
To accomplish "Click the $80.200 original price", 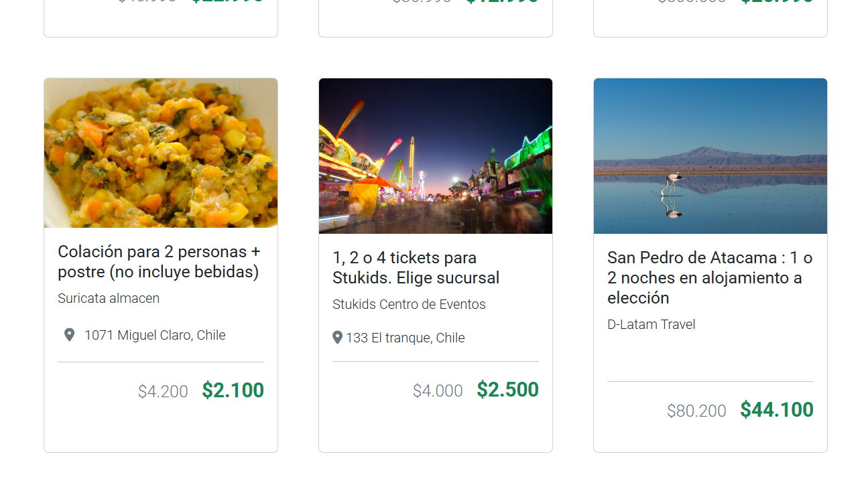I will [x=696, y=411].
